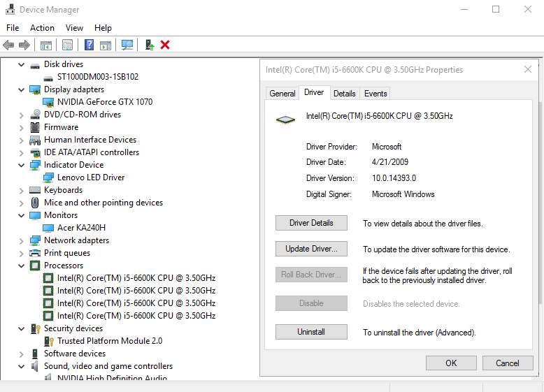Click the Back arrow toolbar icon

(x=8, y=45)
